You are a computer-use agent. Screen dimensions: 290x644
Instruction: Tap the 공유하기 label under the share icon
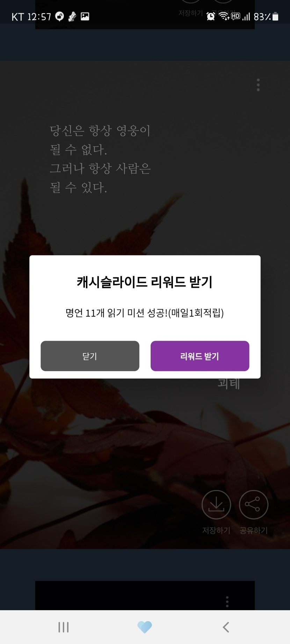click(x=253, y=530)
